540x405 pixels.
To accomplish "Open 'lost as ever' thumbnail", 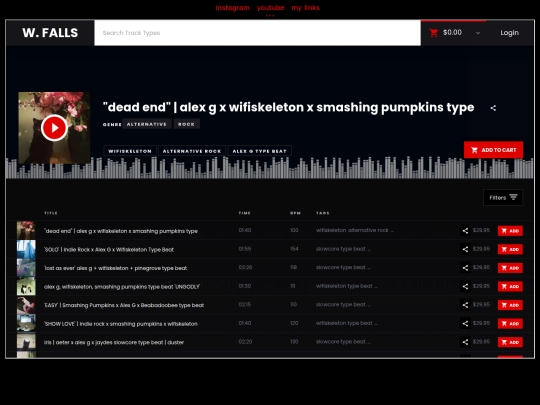I will click(x=26, y=268).
